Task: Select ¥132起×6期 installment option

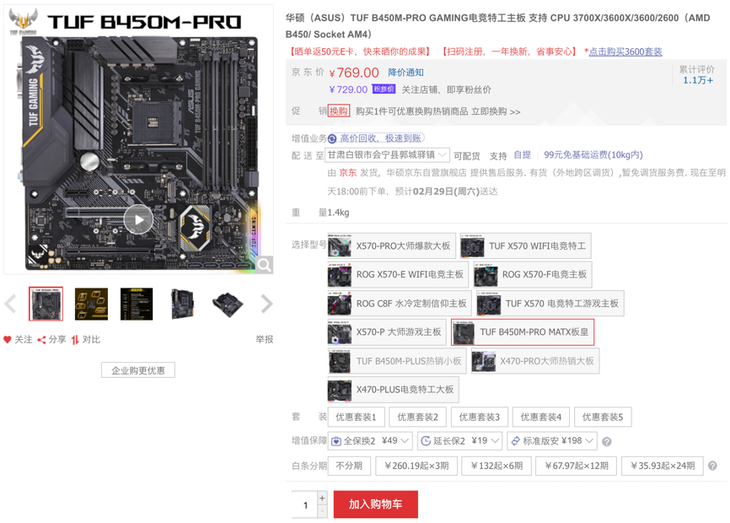Action: click(496, 465)
